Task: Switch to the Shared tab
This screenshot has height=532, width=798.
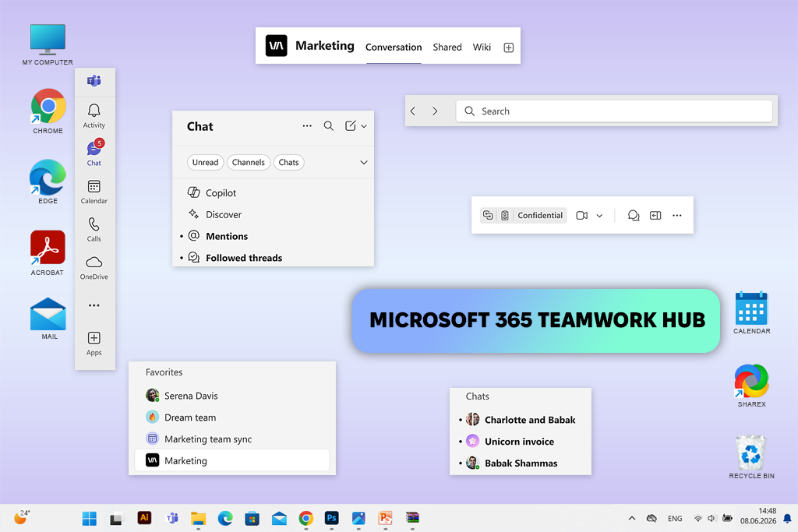Action: pyautogui.click(x=447, y=47)
